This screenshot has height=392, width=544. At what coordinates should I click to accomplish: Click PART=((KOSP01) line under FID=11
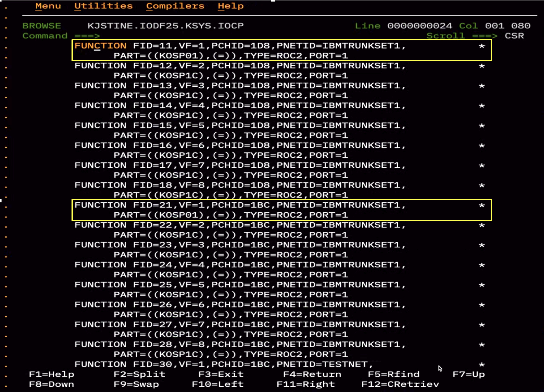(x=231, y=56)
